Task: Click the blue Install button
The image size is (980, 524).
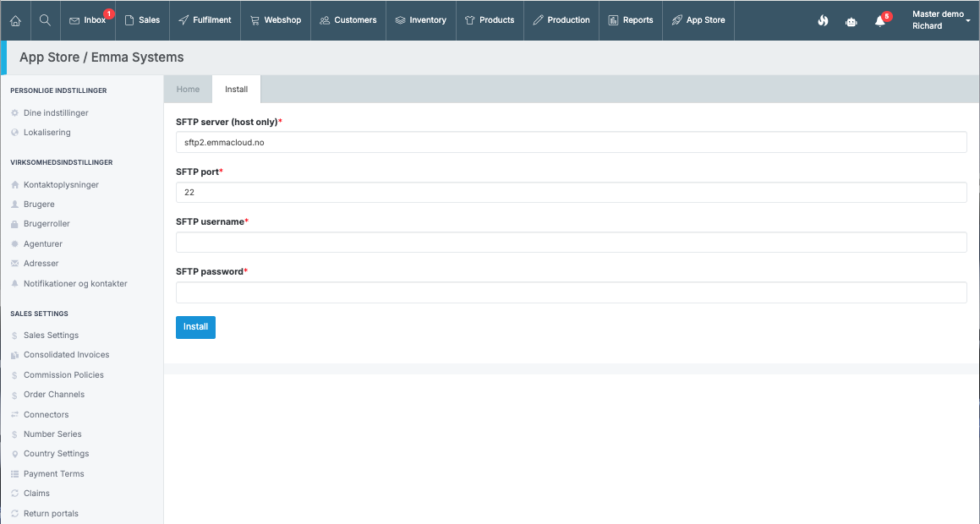Action: tap(195, 327)
